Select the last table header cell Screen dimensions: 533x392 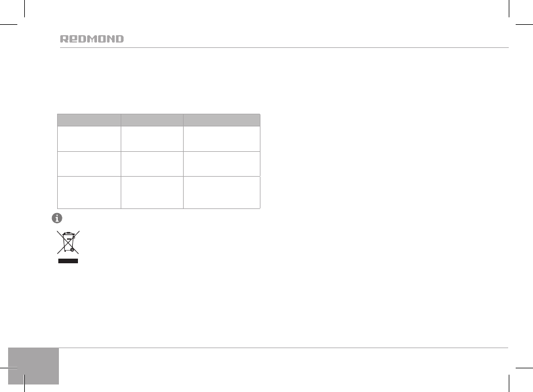222,120
